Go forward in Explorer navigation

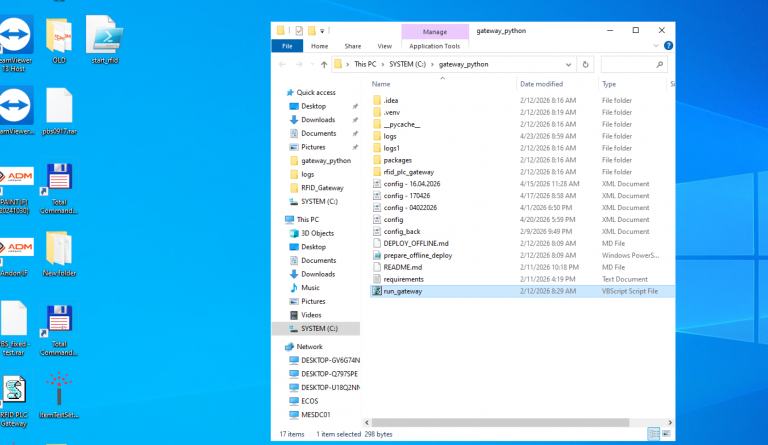pyautogui.click(x=299, y=65)
